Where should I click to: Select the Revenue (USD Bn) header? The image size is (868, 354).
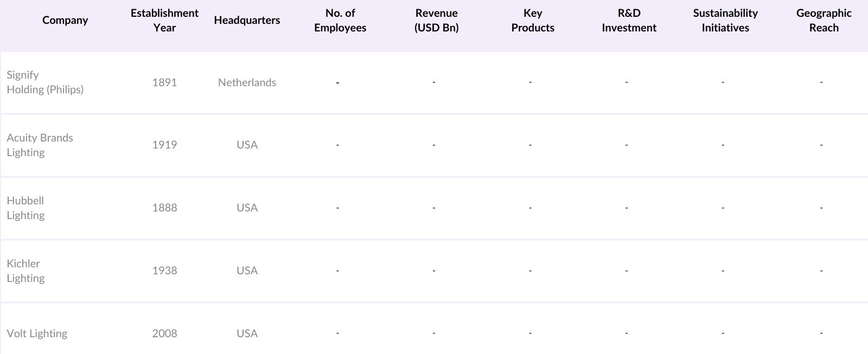(436, 21)
